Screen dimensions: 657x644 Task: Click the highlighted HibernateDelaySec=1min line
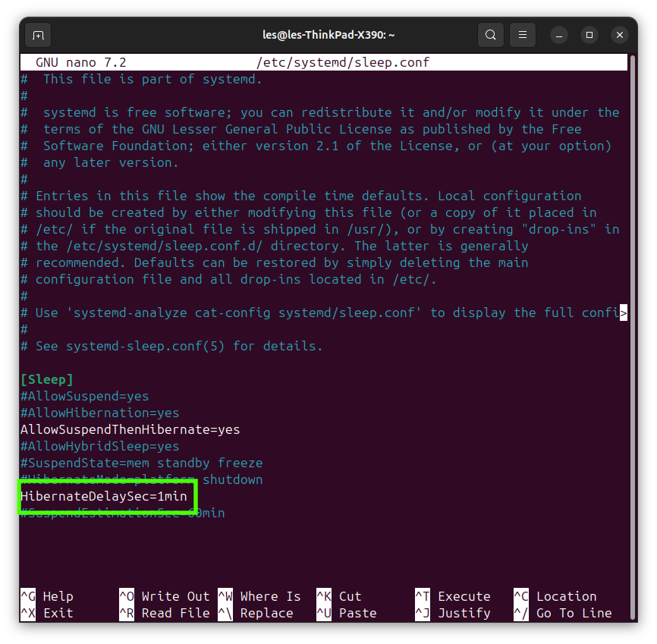click(103, 496)
